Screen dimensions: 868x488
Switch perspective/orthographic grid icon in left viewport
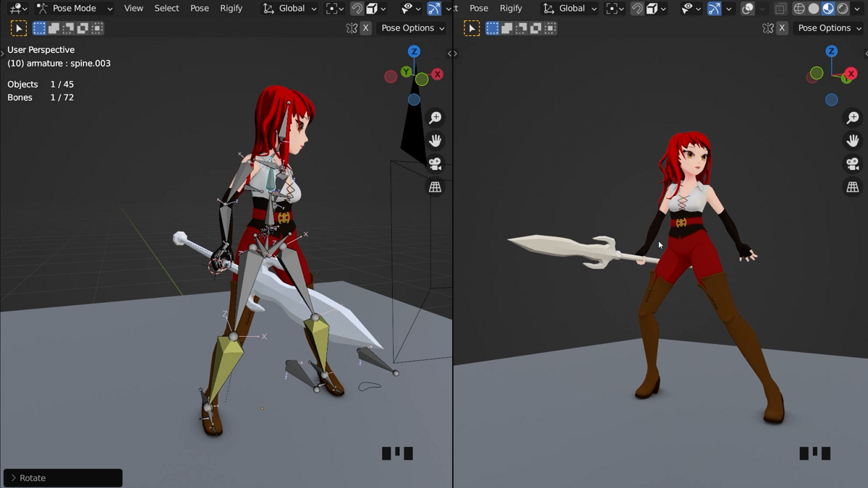(435, 187)
